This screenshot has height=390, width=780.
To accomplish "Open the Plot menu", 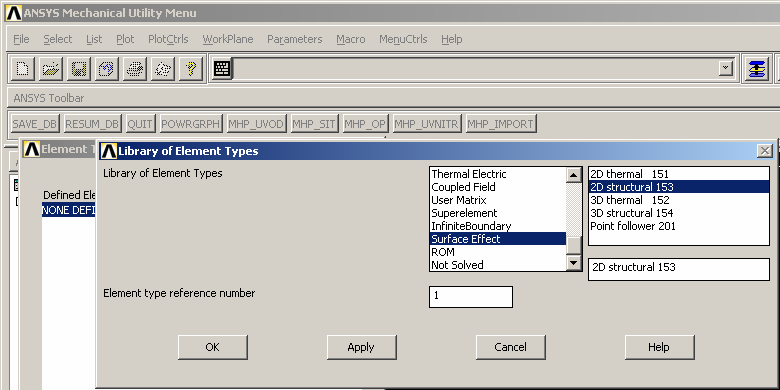I will click(125, 39).
